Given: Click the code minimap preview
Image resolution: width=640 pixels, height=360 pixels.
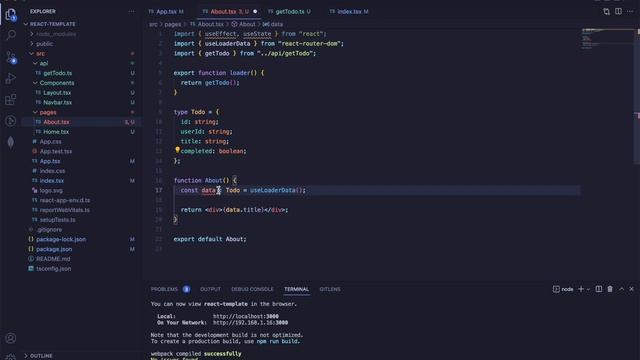Looking at the screenshot, I should tap(607, 39).
